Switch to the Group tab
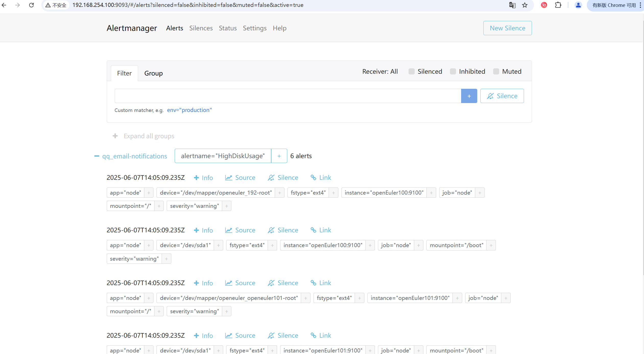The image size is (644, 354). (x=153, y=73)
